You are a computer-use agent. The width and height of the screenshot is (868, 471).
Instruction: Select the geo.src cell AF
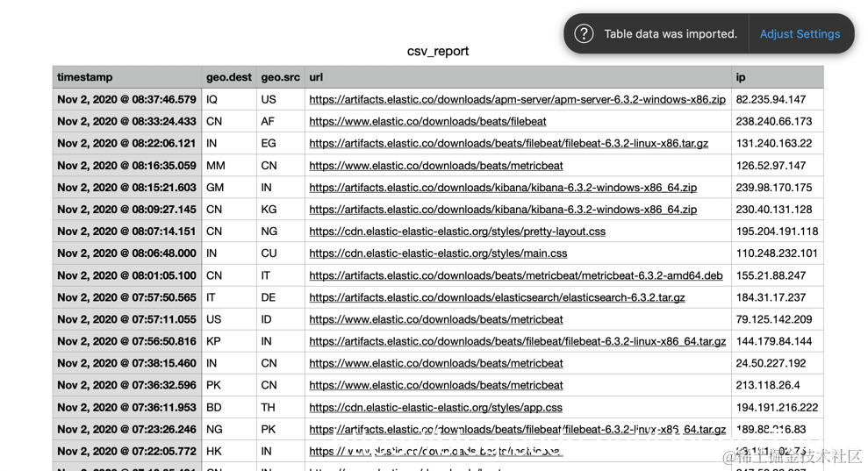pyautogui.click(x=281, y=121)
